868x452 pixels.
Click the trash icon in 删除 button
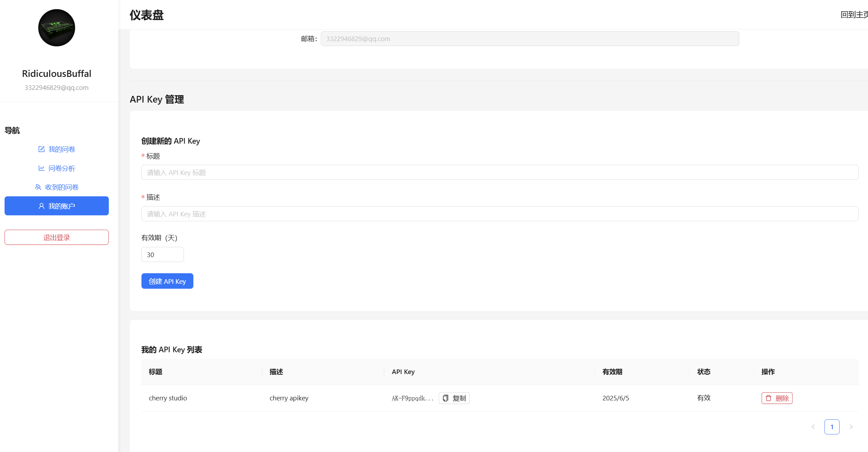click(769, 398)
